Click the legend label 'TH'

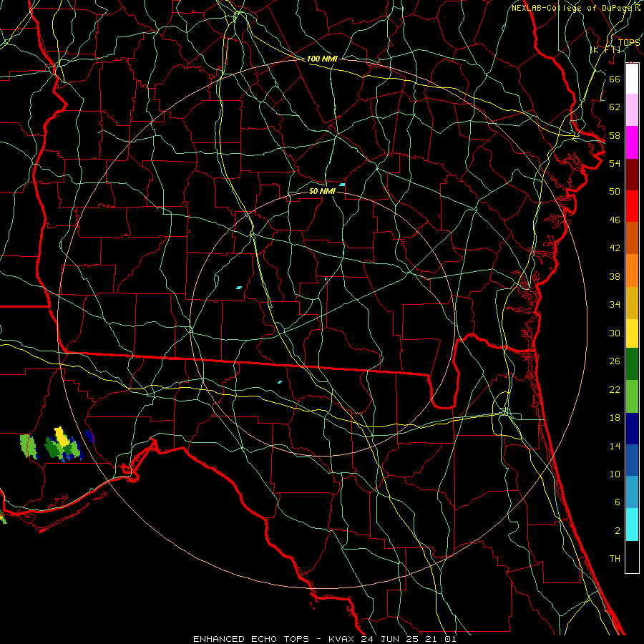615,559
